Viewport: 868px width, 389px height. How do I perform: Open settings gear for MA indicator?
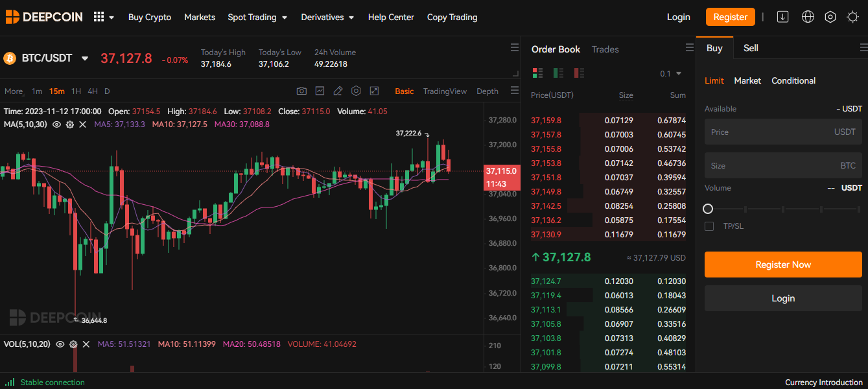click(x=70, y=124)
